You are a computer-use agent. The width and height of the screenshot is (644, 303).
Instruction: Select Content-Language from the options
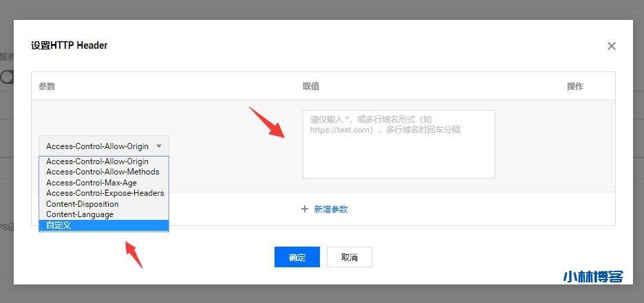click(x=80, y=214)
